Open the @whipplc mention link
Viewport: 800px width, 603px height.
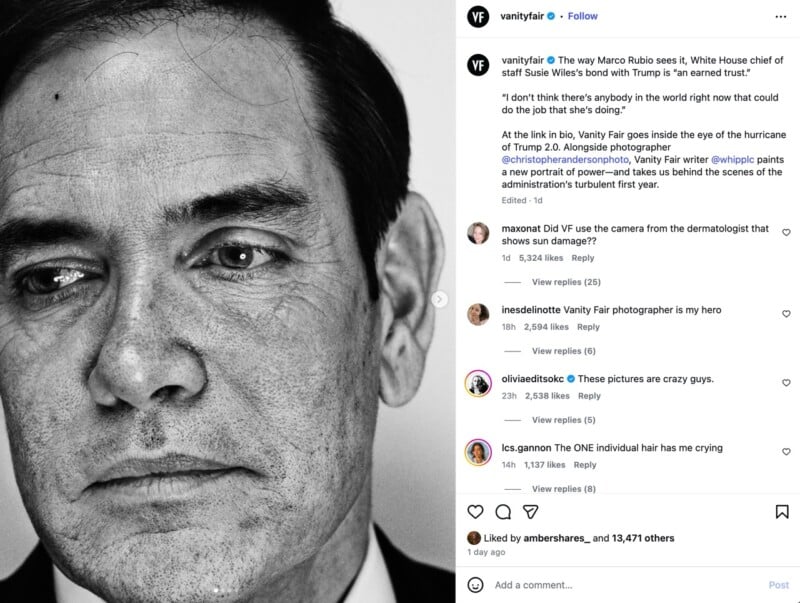(x=737, y=159)
